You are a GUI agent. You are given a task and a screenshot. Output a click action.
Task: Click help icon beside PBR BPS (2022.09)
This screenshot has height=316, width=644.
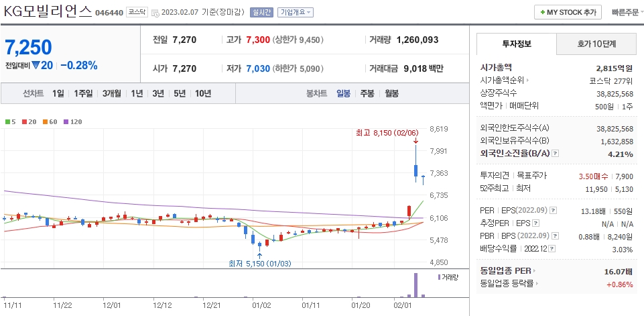click(x=556, y=236)
